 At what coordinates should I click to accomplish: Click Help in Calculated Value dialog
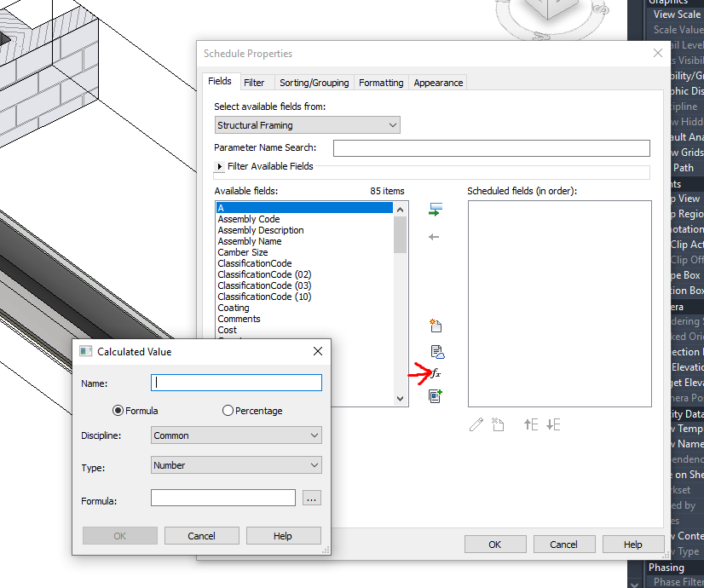point(283,536)
